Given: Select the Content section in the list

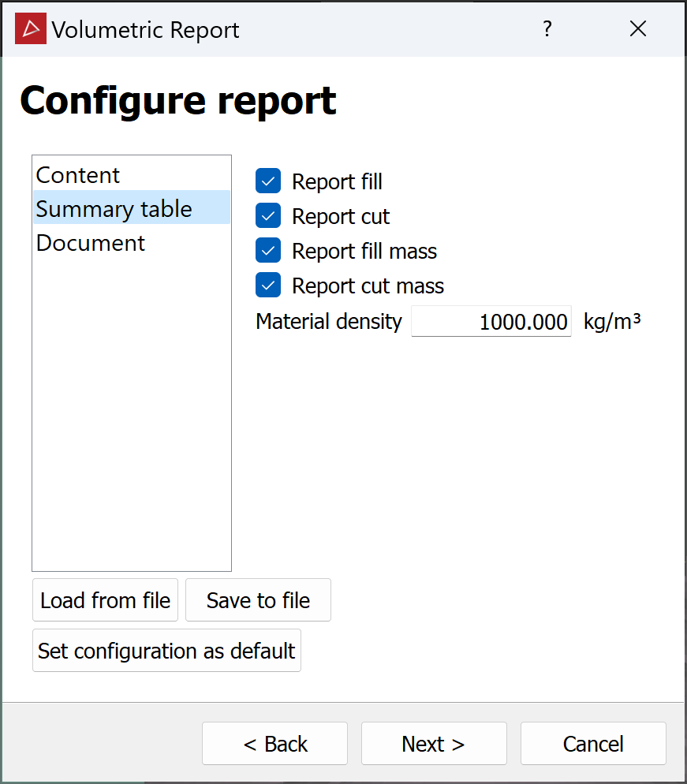Looking at the screenshot, I should (x=78, y=175).
